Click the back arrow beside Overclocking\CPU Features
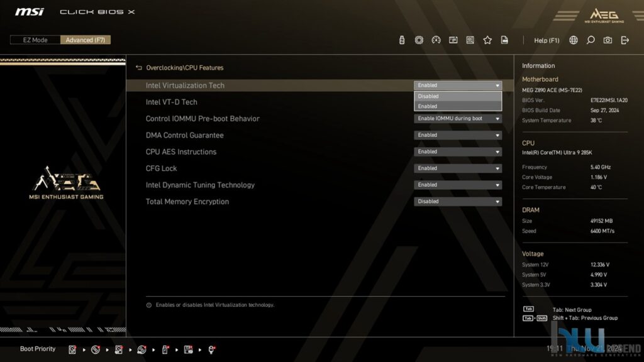This screenshot has width=644, height=362. point(139,68)
